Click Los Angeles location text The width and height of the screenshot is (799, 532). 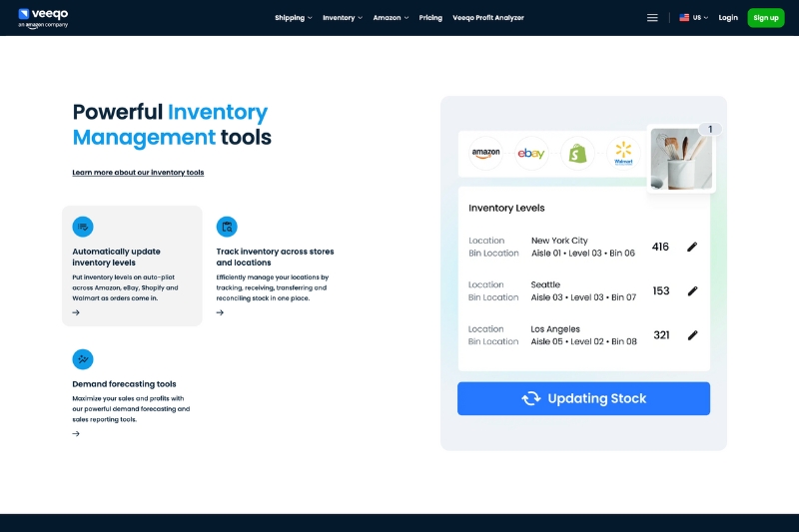pos(555,329)
